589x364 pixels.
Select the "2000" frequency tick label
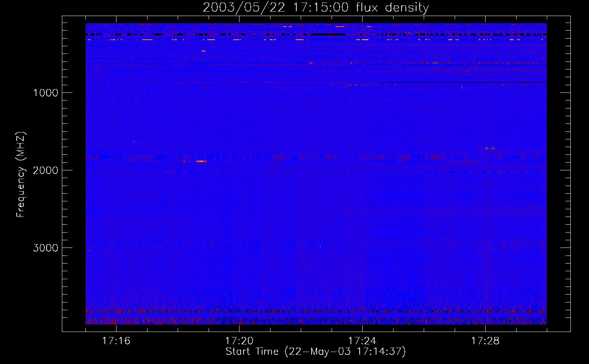(46, 170)
